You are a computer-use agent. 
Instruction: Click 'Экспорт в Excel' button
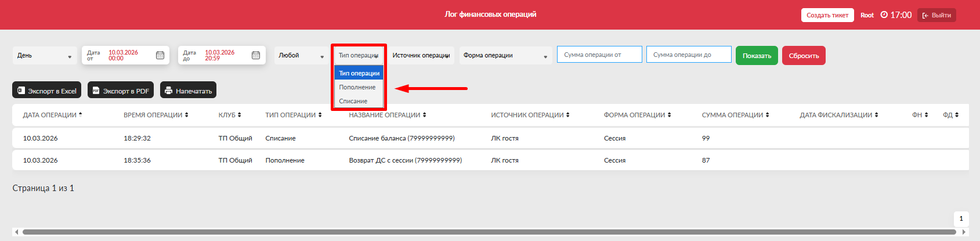click(x=46, y=91)
